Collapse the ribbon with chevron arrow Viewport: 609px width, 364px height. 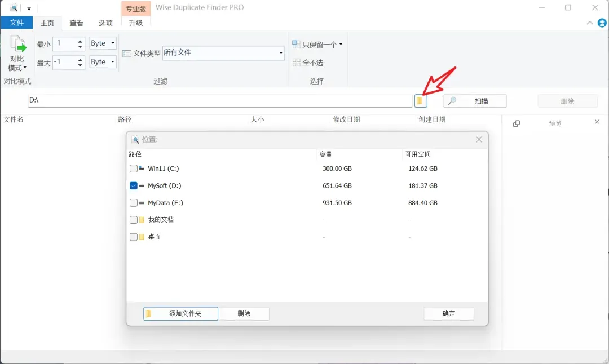(x=590, y=23)
